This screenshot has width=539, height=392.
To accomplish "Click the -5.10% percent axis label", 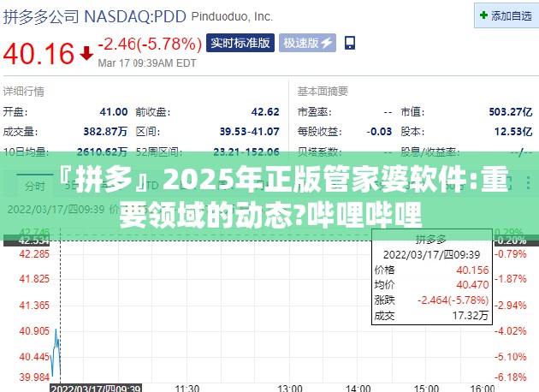I will point(511,357).
